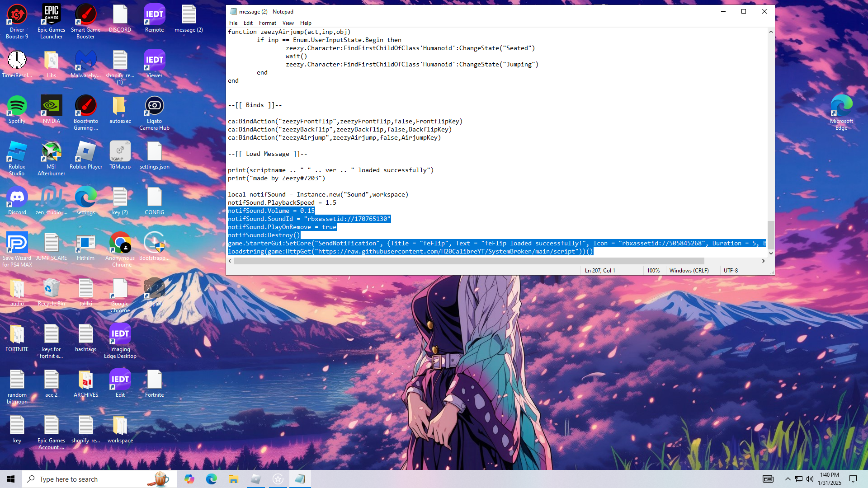Select the JUMP SCARE file icon

(x=52, y=247)
